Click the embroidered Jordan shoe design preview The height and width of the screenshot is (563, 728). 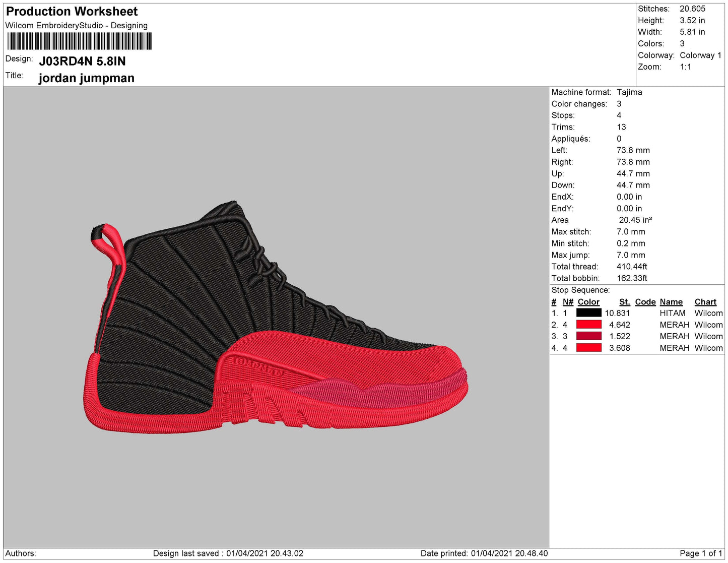[276, 317]
